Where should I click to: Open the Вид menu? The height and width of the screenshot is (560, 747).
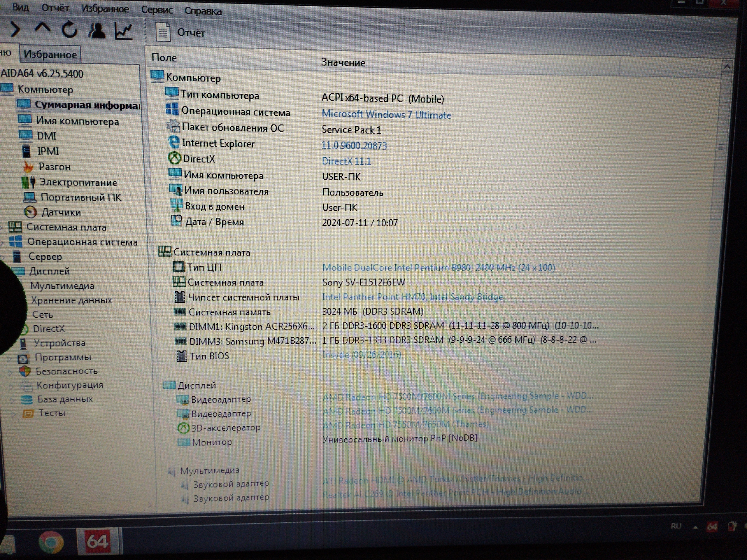(x=21, y=7)
